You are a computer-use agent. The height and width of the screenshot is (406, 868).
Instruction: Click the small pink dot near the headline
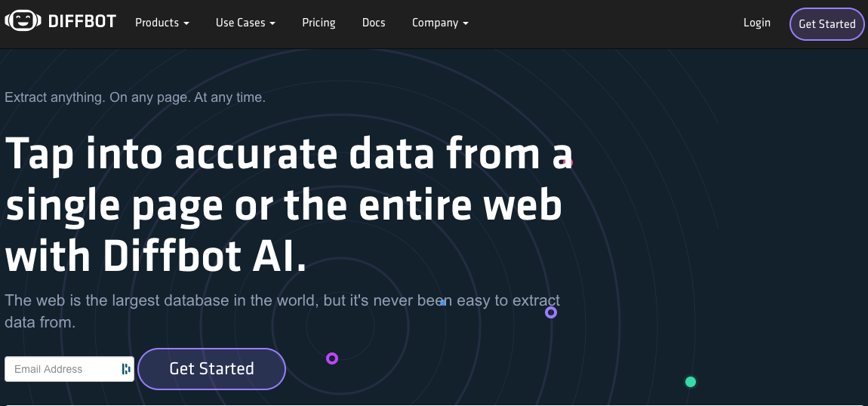(x=568, y=162)
